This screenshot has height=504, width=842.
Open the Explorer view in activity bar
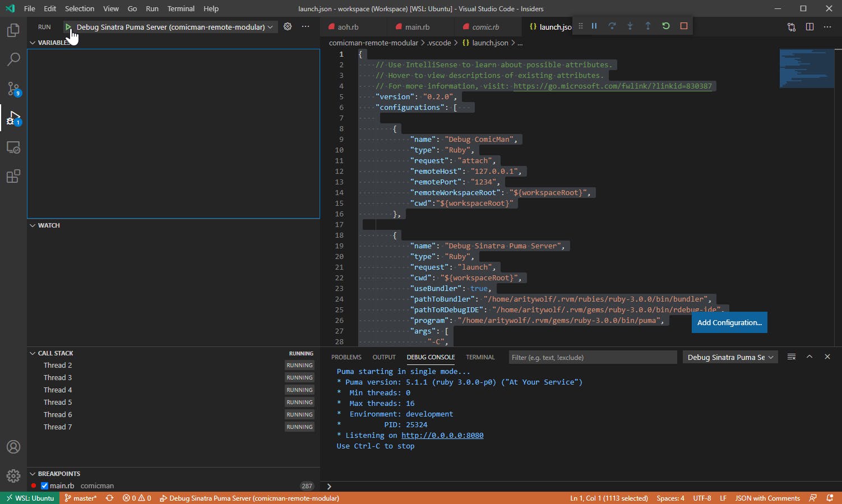tap(13, 30)
